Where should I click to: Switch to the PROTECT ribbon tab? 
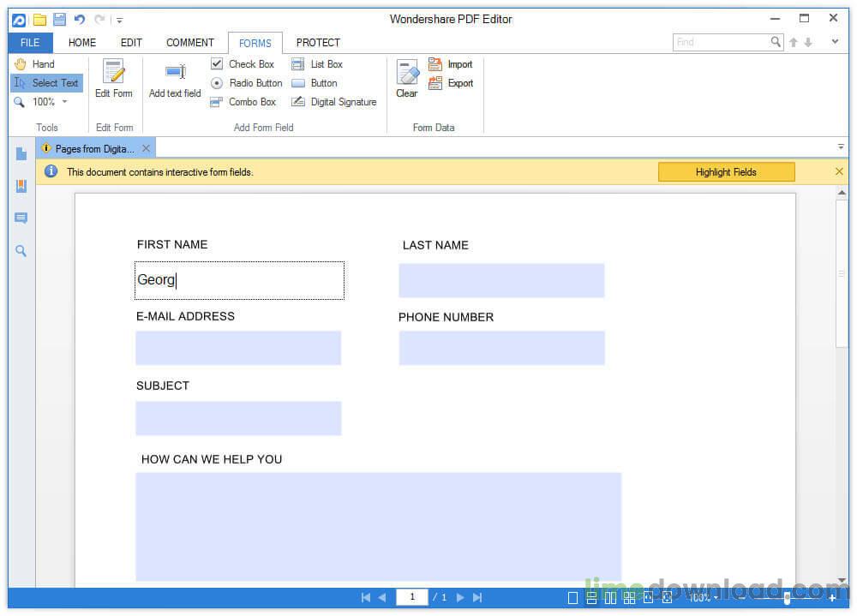318,42
